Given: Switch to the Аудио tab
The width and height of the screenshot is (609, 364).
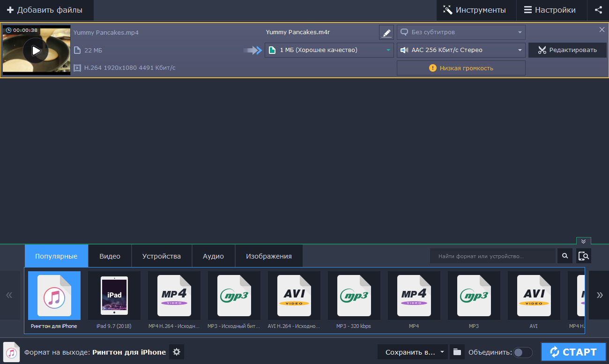Looking at the screenshot, I should tap(213, 256).
